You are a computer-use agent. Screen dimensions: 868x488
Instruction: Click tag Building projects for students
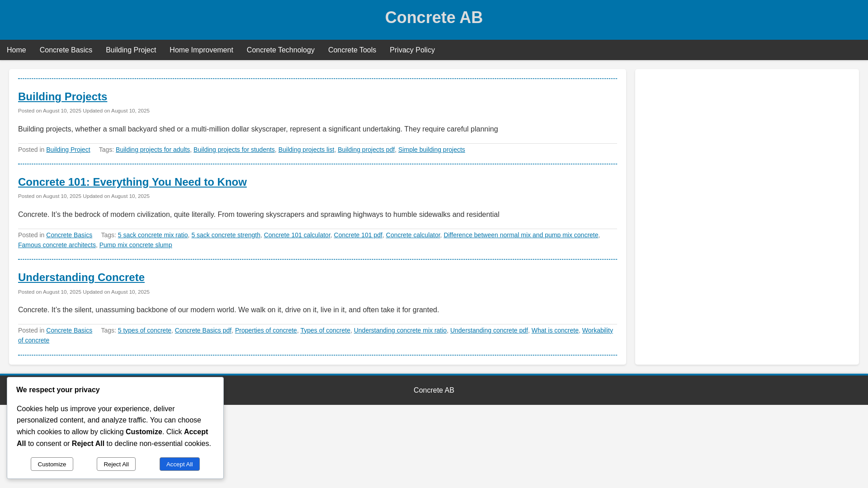[234, 150]
